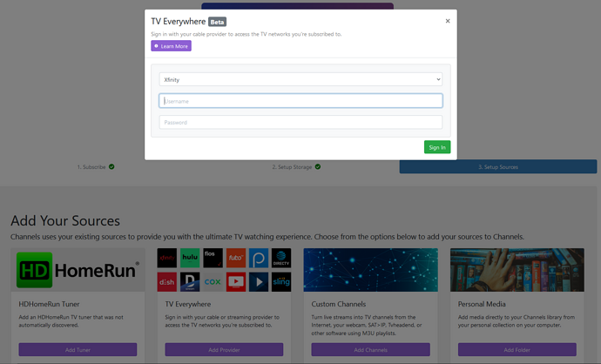Focus the Password field
Viewport: 601px width, 364px height.
[300, 123]
